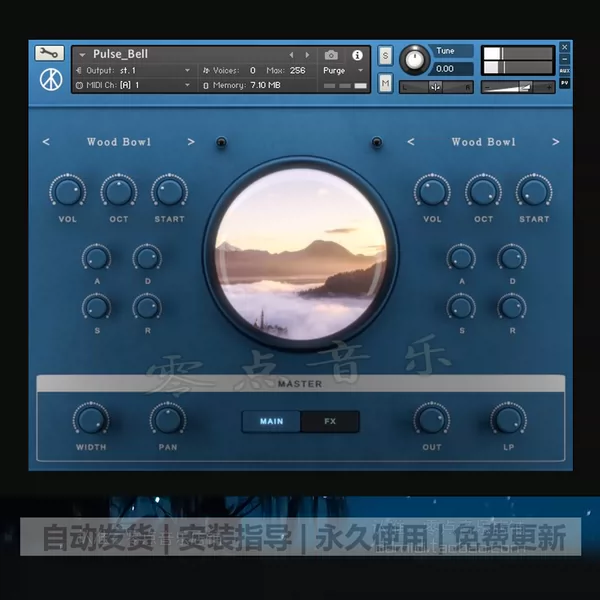Click the Memory usage icon

(x=206, y=85)
